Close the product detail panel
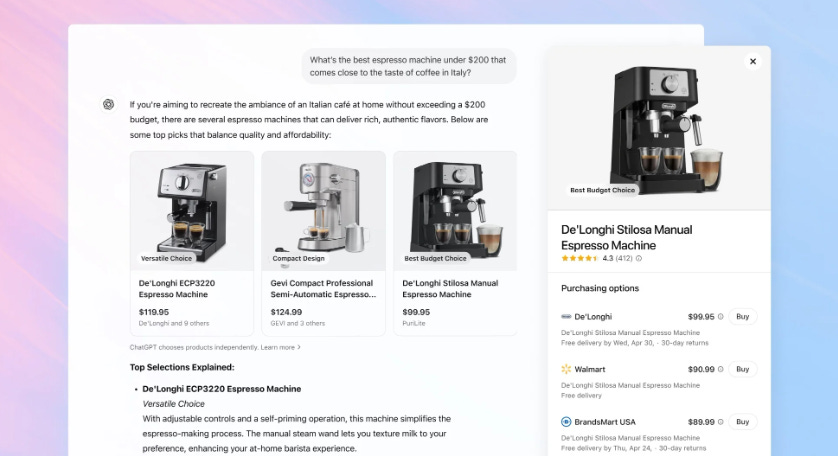The height and width of the screenshot is (456, 838). (752, 61)
